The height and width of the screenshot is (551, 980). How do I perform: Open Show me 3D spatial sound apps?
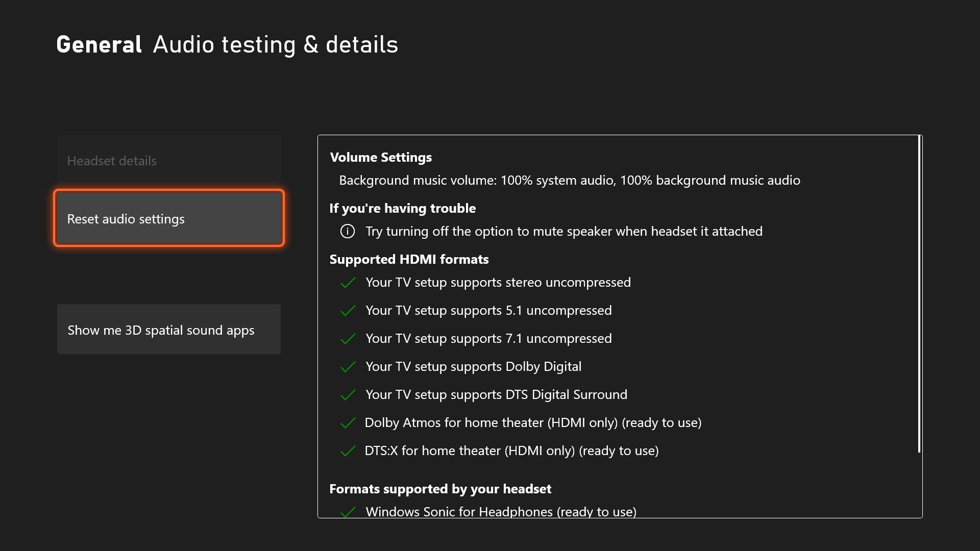pos(168,330)
